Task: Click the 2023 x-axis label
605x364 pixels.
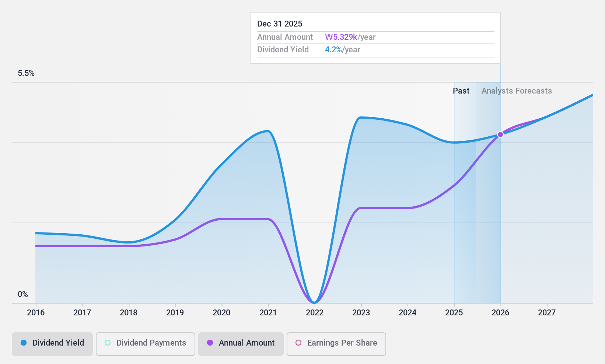Action: click(361, 313)
